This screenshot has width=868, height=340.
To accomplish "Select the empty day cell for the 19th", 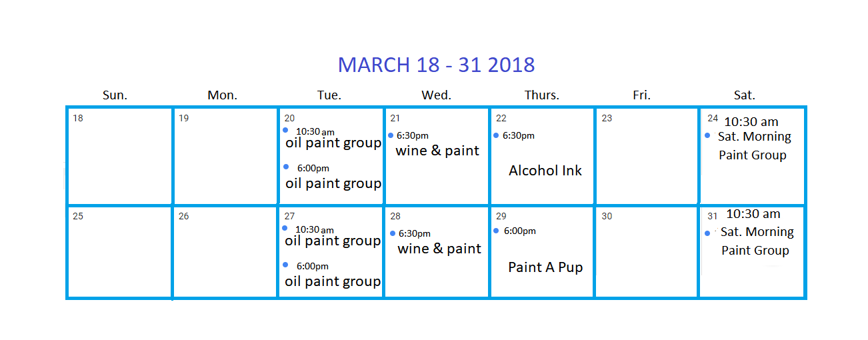I will point(225,155).
